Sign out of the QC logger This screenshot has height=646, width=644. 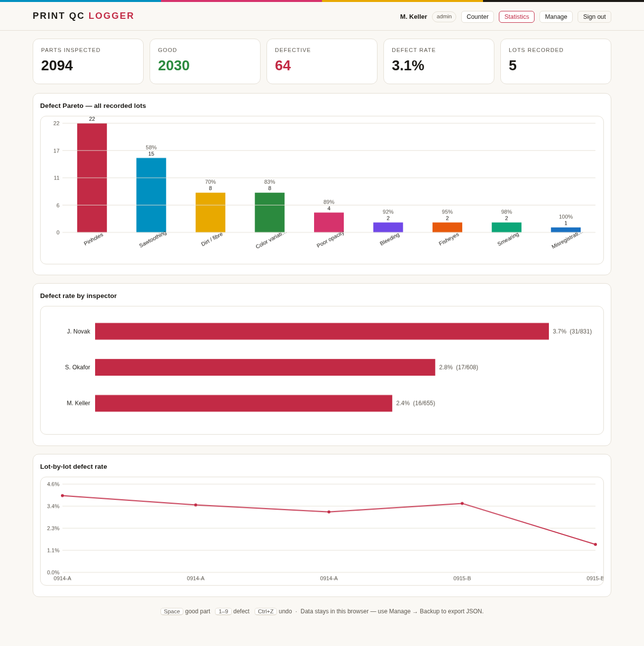[x=594, y=17]
